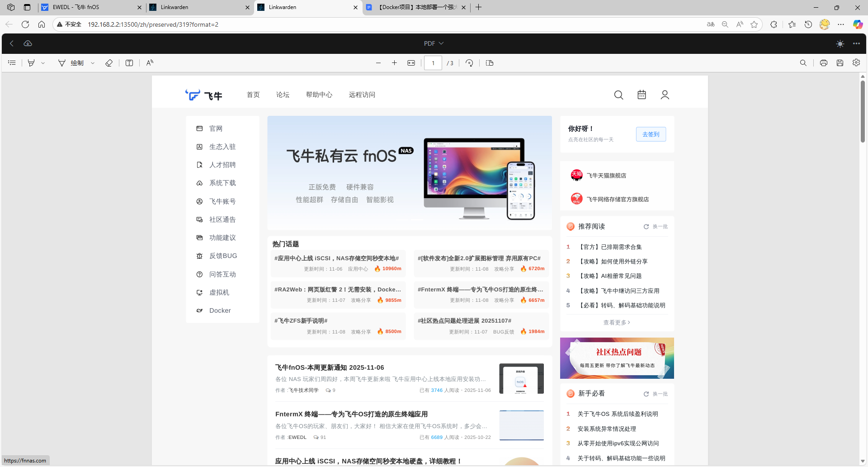868x467 pixels.
Task: Zoom in on the PDF page
Action: 394,63
